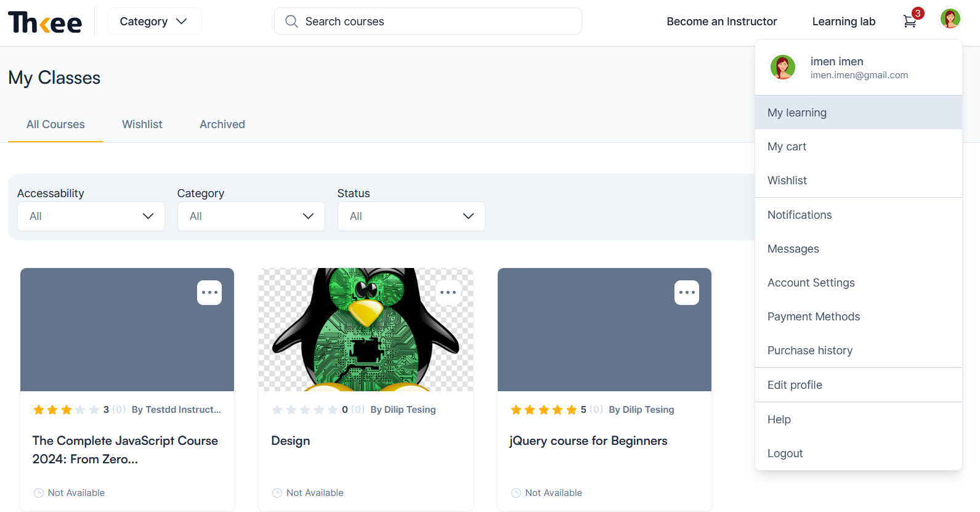
Task: Click the user avatar in header
Action: (x=950, y=18)
